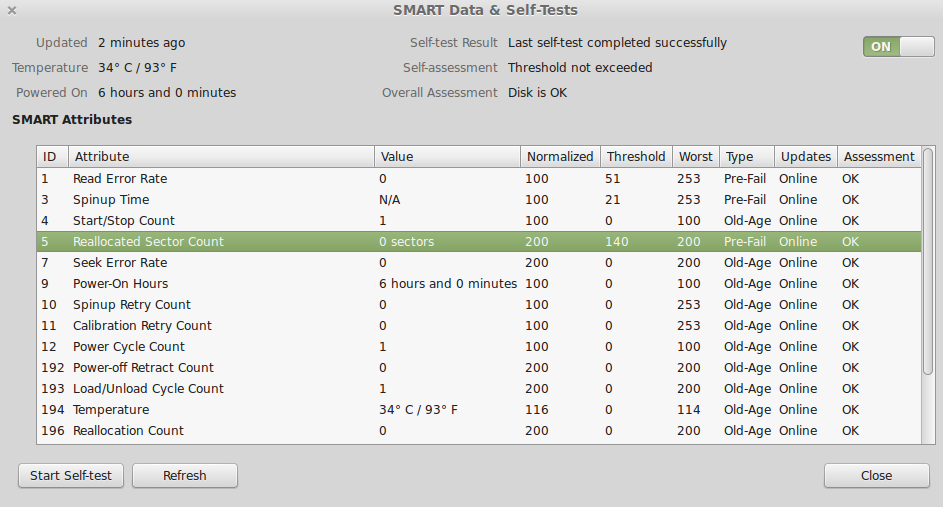Sort by Updates column header
Image resolution: width=943 pixels, height=507 pixels.
(806, 156)
